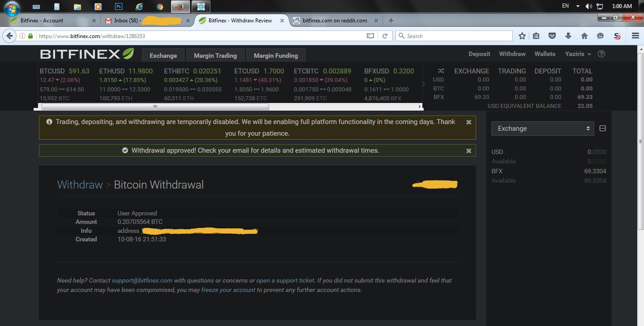Go to Firefox home page
Screen dimensions: 644x326
pyautogui.click(x=584, y=36)
